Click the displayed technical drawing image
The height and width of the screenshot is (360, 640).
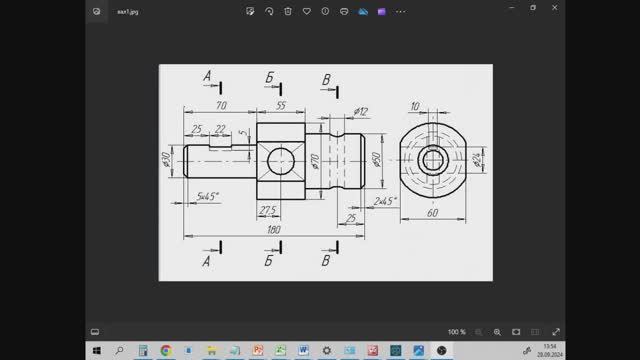pyautogui.click(x=326, y=172)
